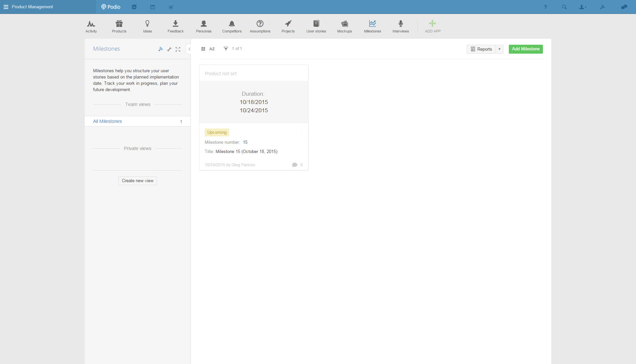636x364 pixels.
Task: Click the Add Milestone button
Action: [x=525, y=49]
